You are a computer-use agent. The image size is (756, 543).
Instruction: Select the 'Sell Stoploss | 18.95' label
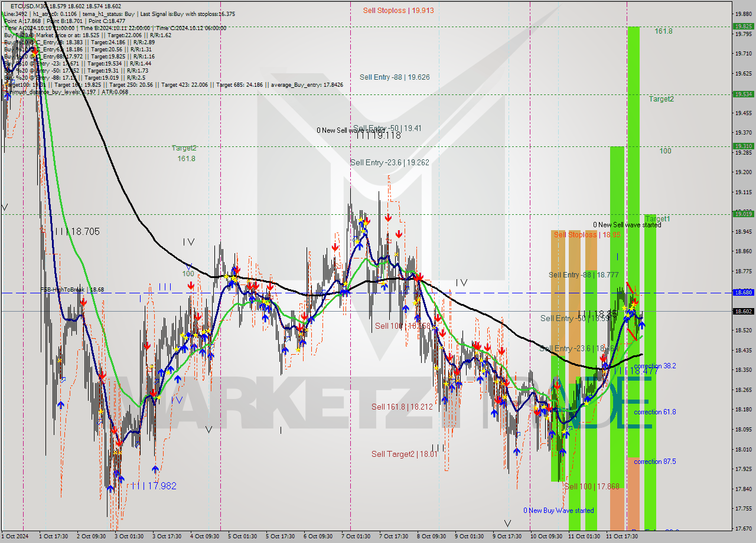587,234
